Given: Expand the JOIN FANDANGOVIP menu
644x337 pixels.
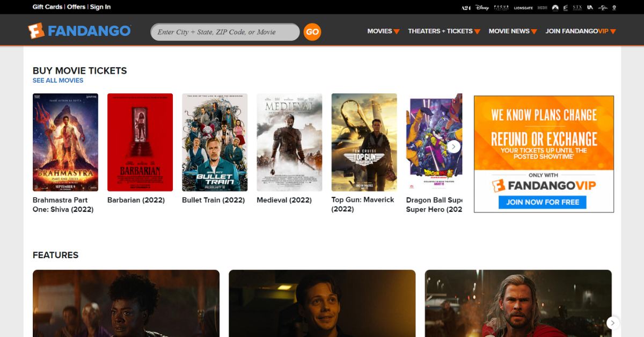Looking at the screenshot, I should (580, 31).
